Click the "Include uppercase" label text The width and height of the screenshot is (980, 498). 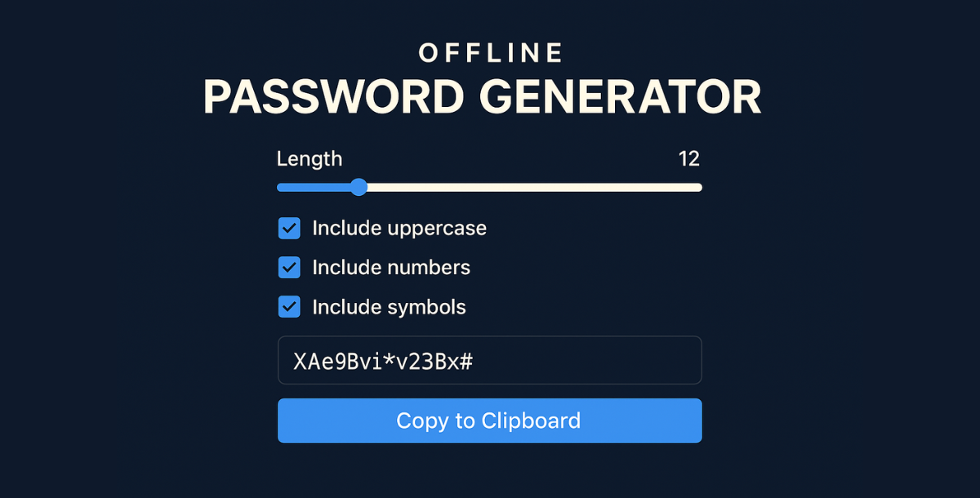pos(399,228)
